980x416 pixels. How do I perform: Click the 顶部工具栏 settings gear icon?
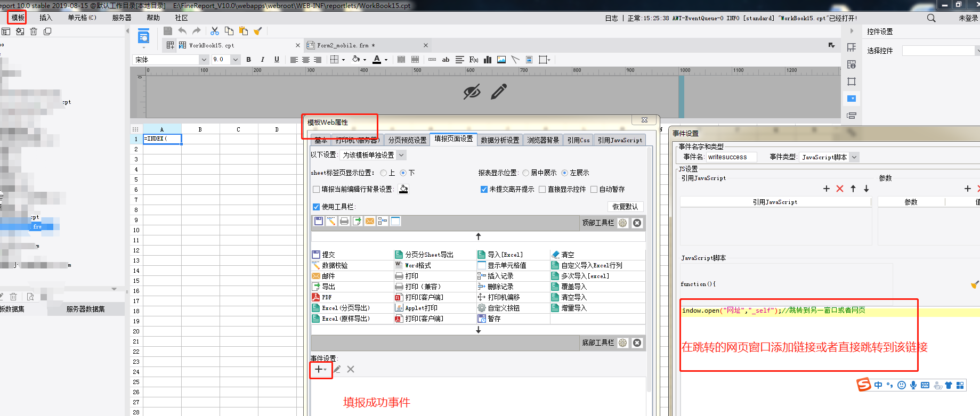pyautogui.click(x=623, y=223)
